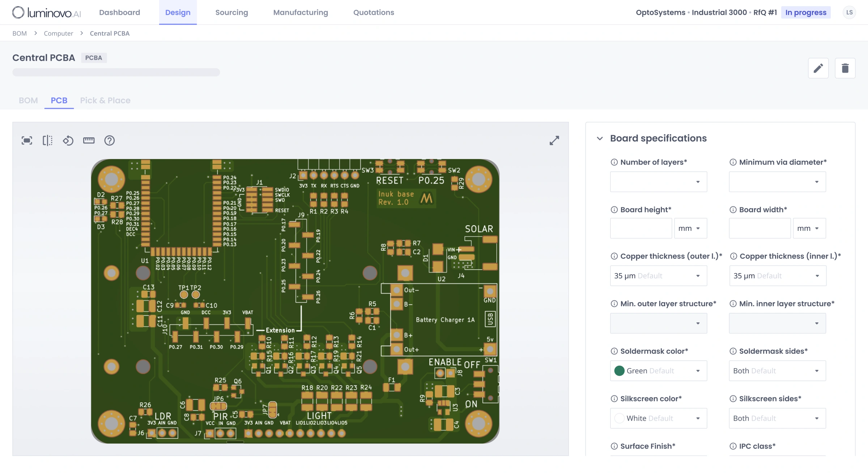Open the Sourcing menu tab
The width and height of the screenshot is (868, 473).
click(x=231, y=12)
